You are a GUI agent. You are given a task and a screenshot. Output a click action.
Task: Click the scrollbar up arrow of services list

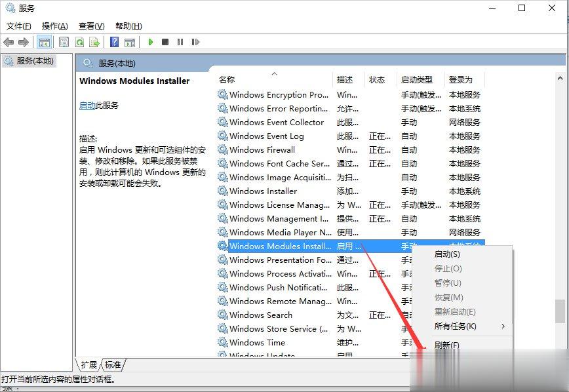tap(560, 78)
